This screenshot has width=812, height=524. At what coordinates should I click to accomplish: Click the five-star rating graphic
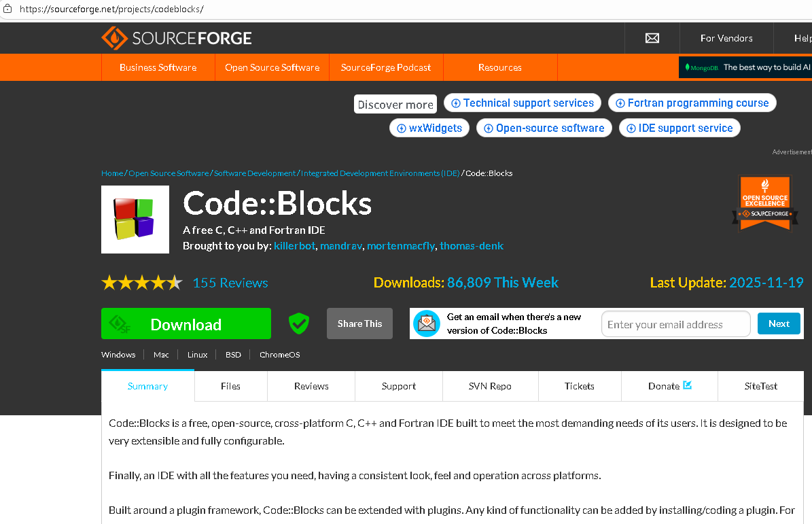[x=141, y=283]
